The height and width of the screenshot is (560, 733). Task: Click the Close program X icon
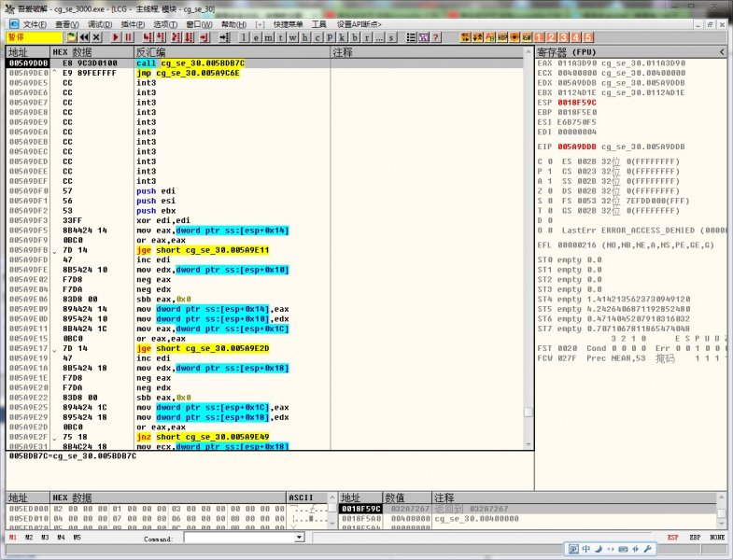pyautogui.click(x=96, y=37)
